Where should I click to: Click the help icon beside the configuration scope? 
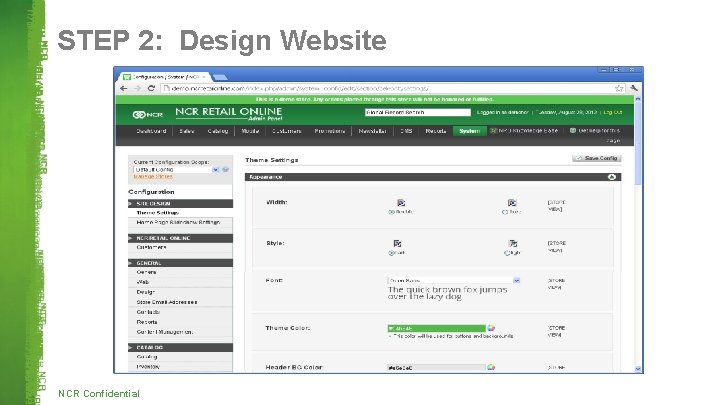point(225,169)
